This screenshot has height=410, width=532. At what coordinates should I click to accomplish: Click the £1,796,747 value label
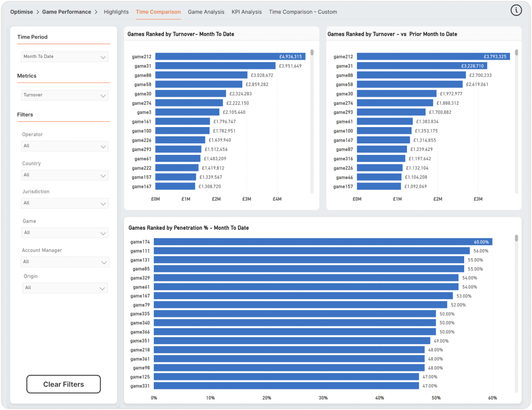coord(224,121)
